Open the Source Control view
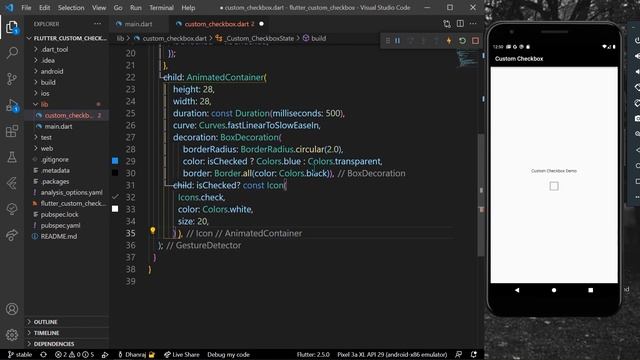Viewport: 640px width, 360px height. tap(12, 79)
